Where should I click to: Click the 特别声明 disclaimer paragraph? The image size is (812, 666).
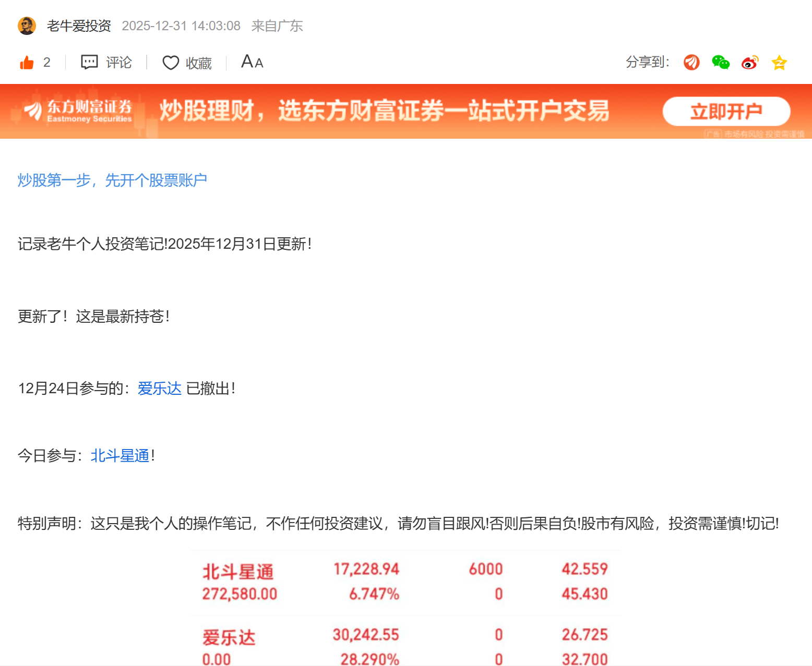point(398,523)
